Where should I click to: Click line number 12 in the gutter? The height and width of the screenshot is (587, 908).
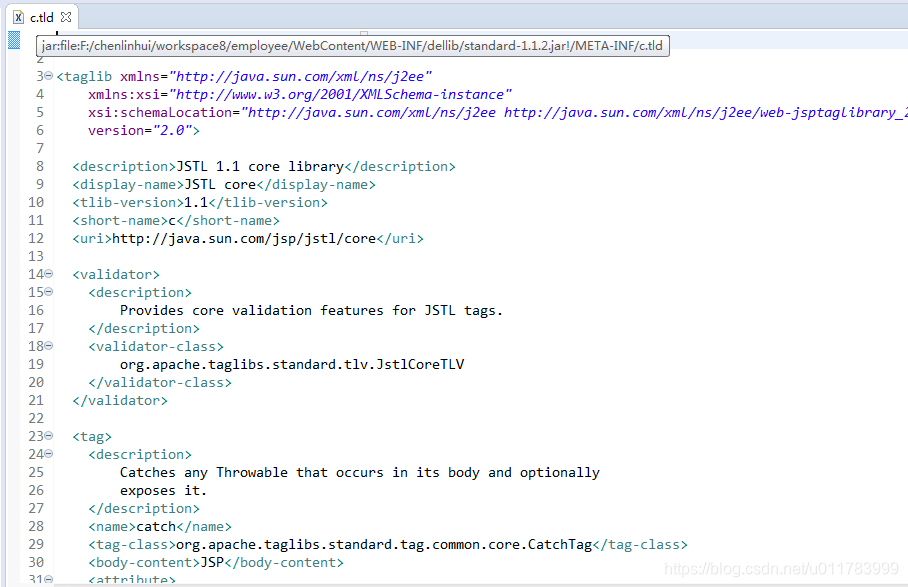click(x=36, y=238)
